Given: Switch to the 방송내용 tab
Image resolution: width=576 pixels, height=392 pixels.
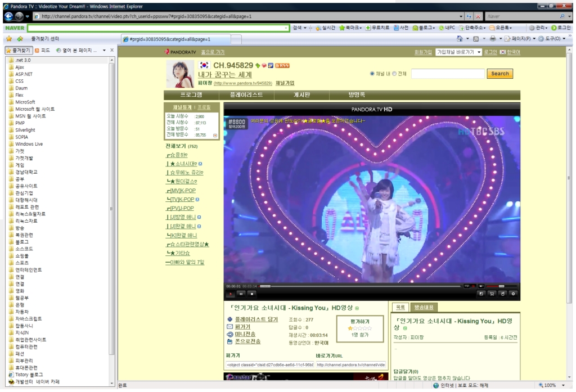Looking at the screenshot, I should 424,307.
